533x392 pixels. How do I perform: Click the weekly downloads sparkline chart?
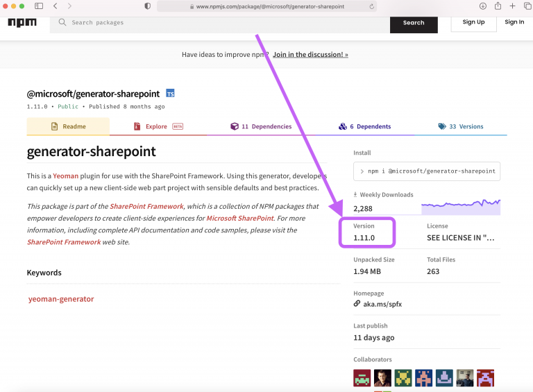(x=461, y=207)
